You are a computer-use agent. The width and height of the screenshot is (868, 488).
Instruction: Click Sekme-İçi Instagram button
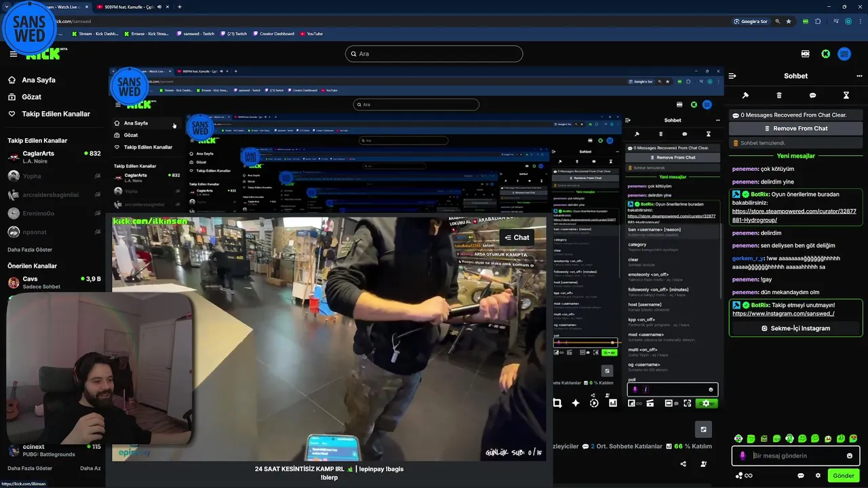coord(796,328)
